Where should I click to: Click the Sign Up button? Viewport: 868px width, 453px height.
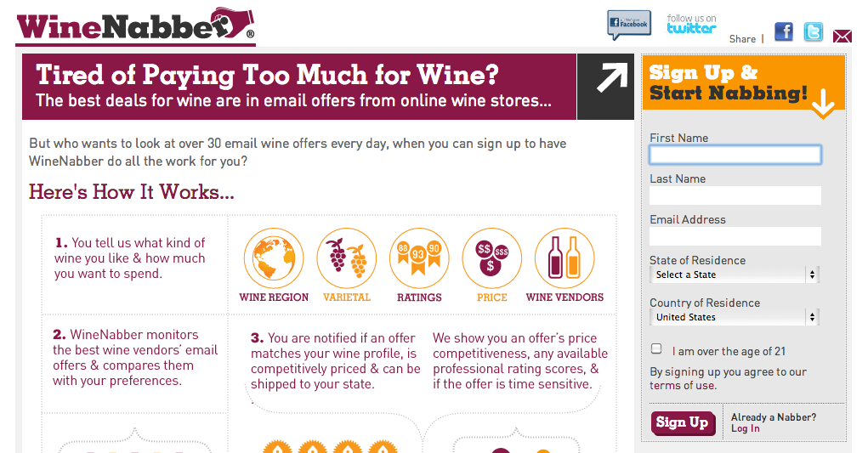tap(684, 423)
